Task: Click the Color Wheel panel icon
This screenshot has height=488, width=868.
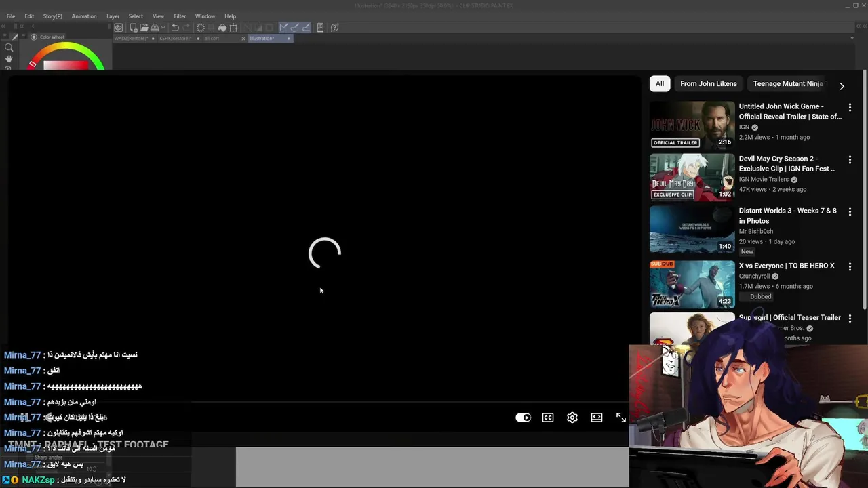Action: click(x=34, y=37)
